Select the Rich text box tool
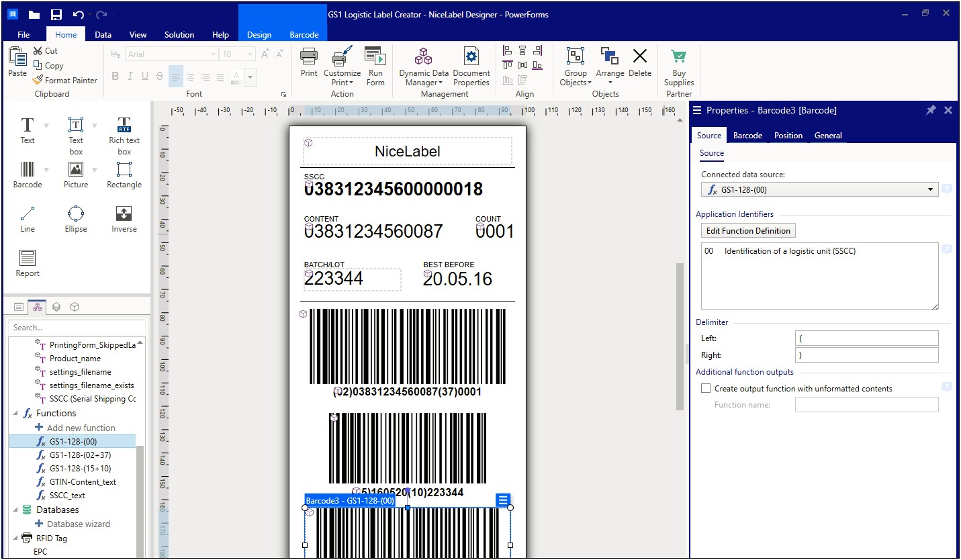 point(124,136)
